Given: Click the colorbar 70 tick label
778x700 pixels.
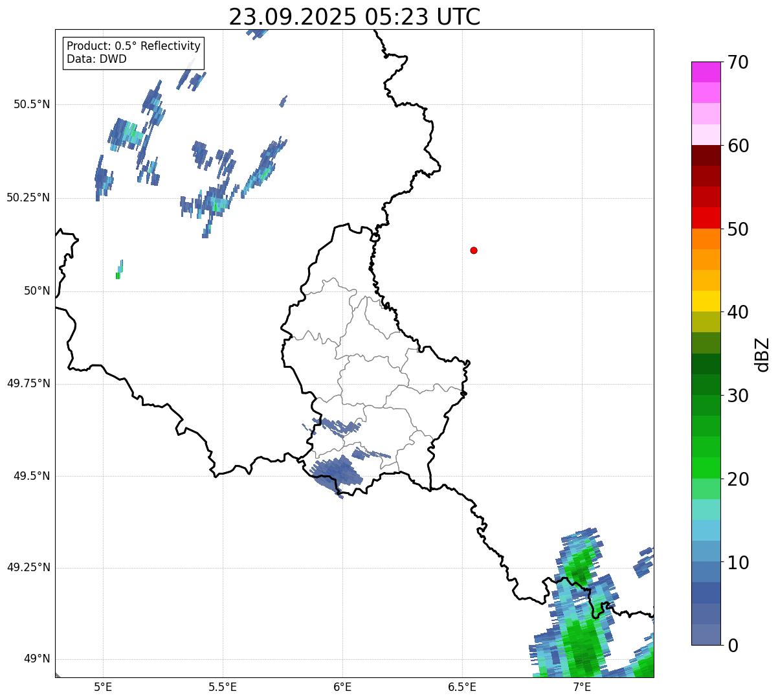Looking at the screenshot, I should (x=738, y=62).
